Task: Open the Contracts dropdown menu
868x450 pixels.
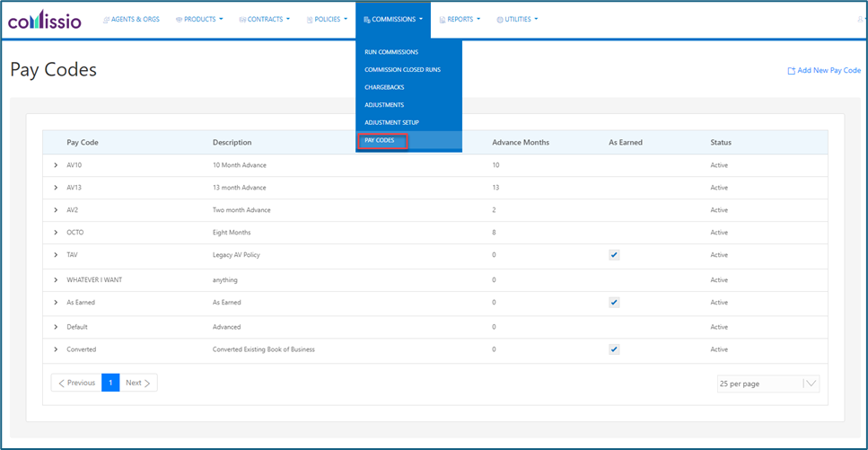Action: pos(264,20)
